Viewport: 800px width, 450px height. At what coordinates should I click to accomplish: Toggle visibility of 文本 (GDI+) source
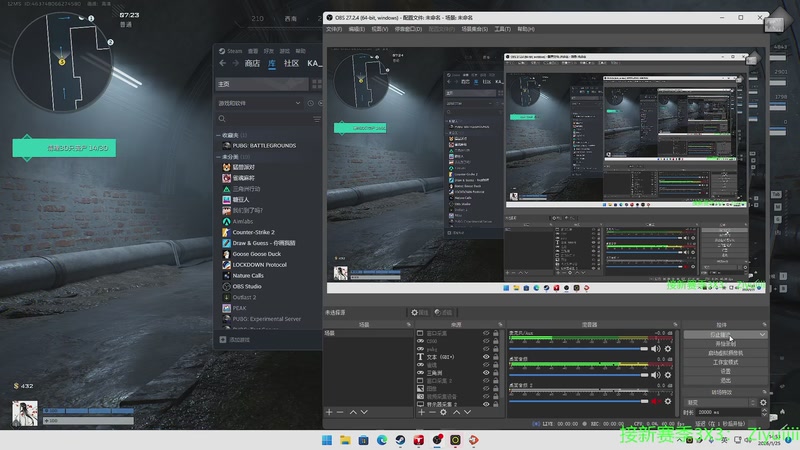click(486, 357)
